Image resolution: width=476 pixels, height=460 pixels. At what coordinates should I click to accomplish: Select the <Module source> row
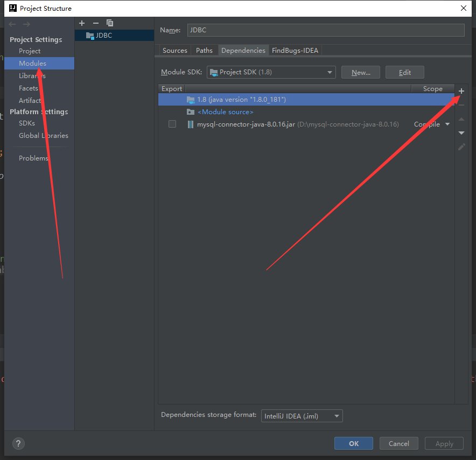(x=306, y=112)
